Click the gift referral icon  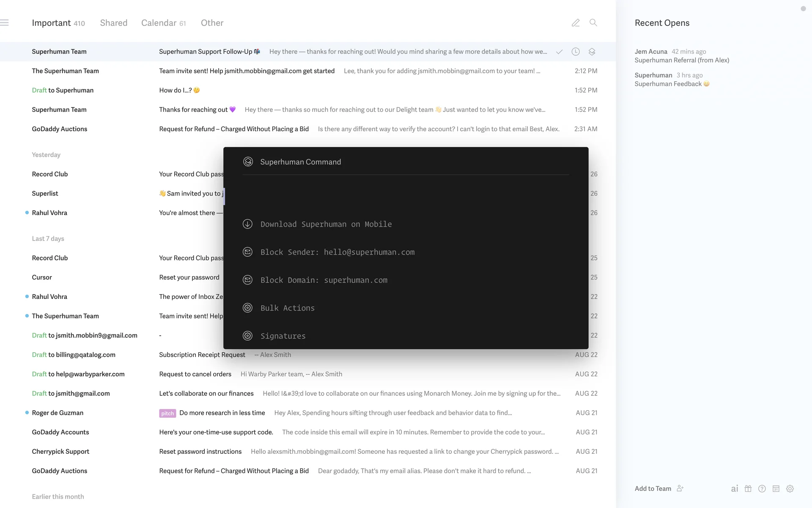748,489
